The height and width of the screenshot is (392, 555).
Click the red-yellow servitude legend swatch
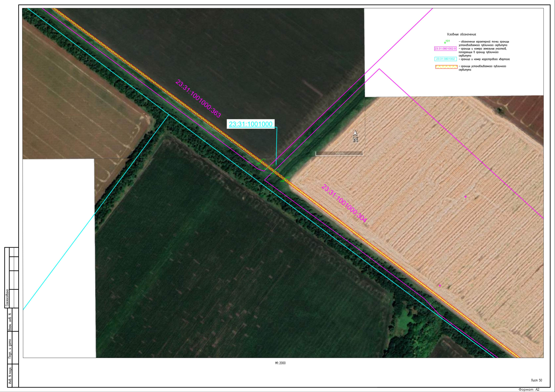click(x=446, y=67)
